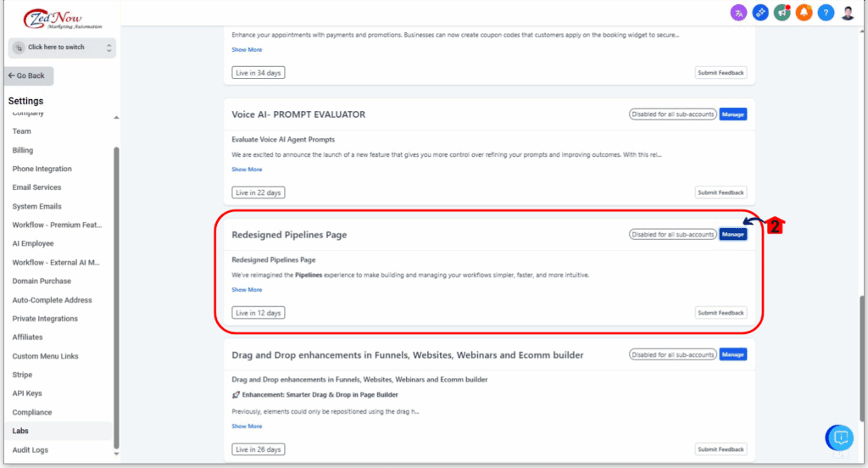Click the up-down chevron of account switcher

pyautogui.click(x=109, y=47)
